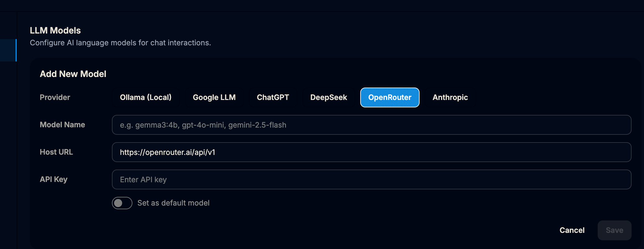
Task: Save the new model configuration
Action: 614,230
